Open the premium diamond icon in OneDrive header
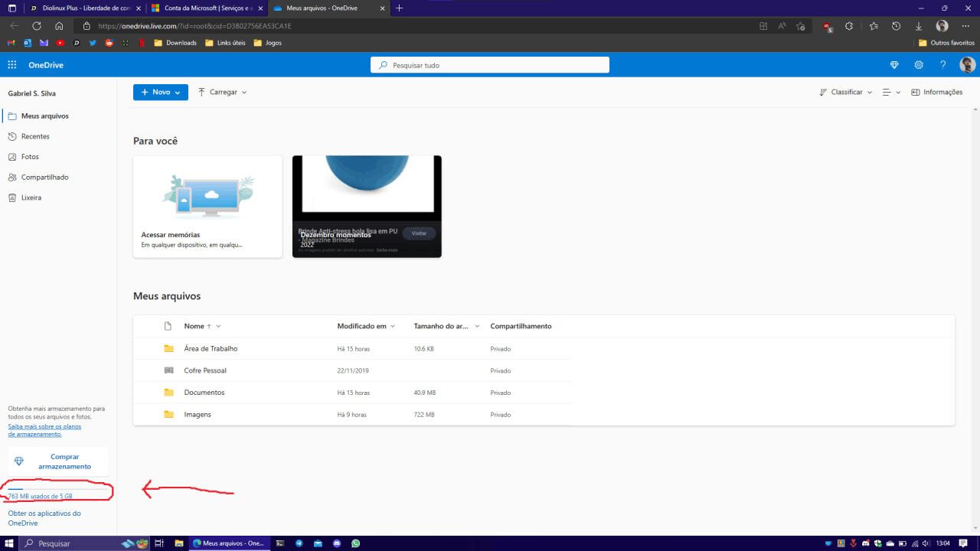This screenshot has height=551, width=980. 894,65
